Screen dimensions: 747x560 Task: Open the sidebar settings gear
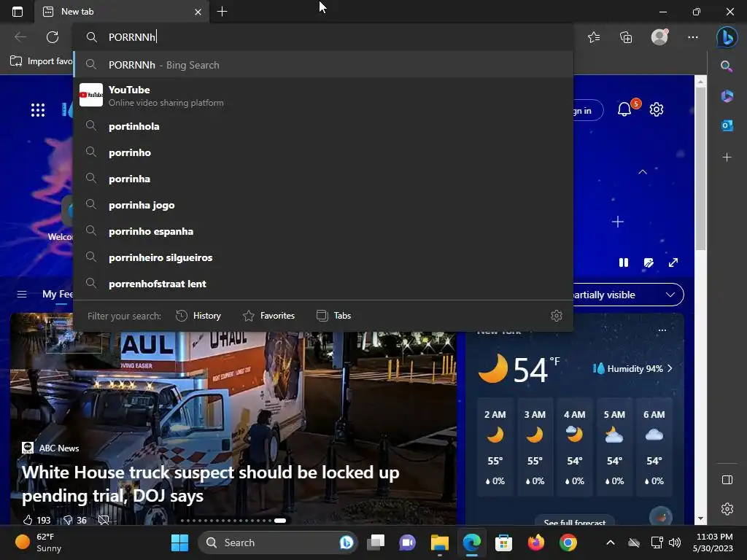[727, 508]
